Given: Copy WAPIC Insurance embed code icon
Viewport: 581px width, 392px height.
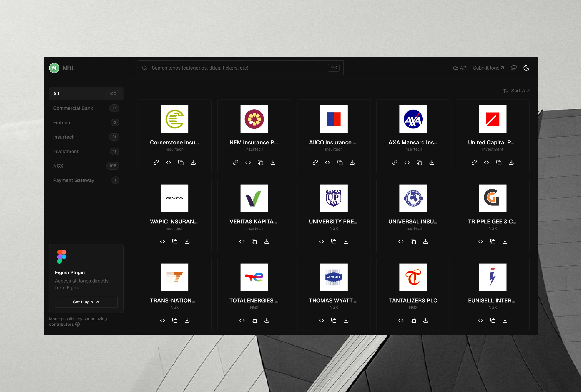Looking at the screenshot, I should point(162,242).
